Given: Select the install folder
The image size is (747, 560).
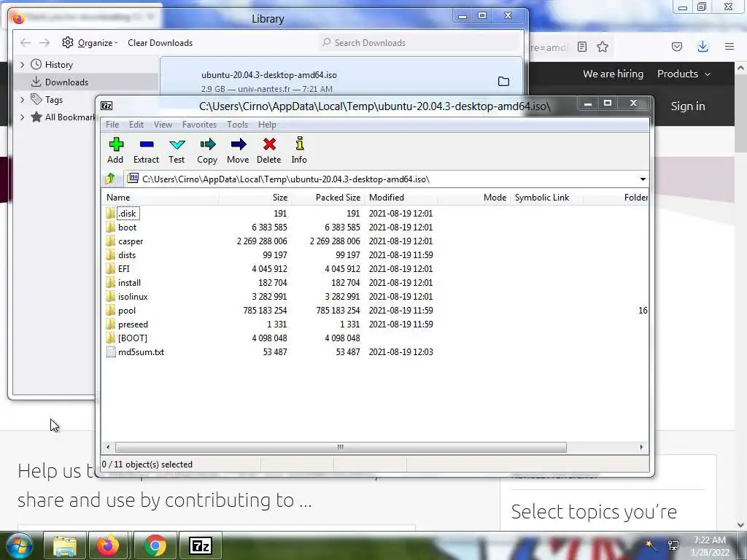Looking at the screenshot, I should coord(129,282).
